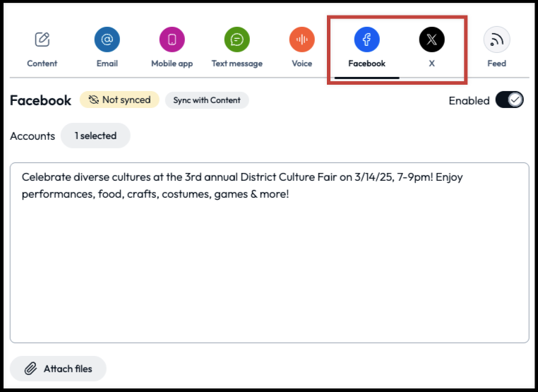Click the 'Not synced' status badge

[119, 100]
